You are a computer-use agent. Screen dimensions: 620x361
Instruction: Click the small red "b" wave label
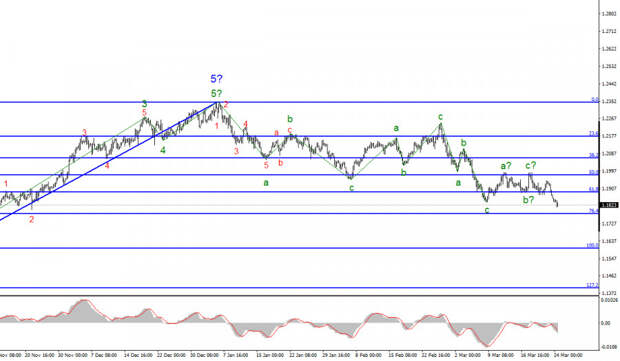click(280, 163)
